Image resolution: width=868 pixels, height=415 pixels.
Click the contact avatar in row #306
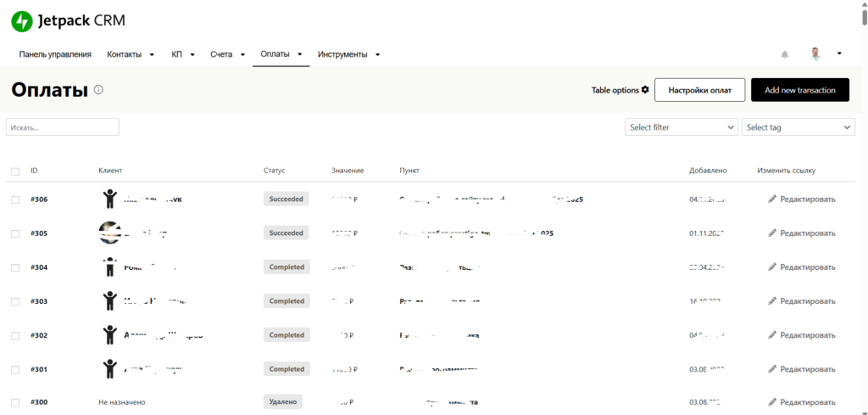point(110,199)
